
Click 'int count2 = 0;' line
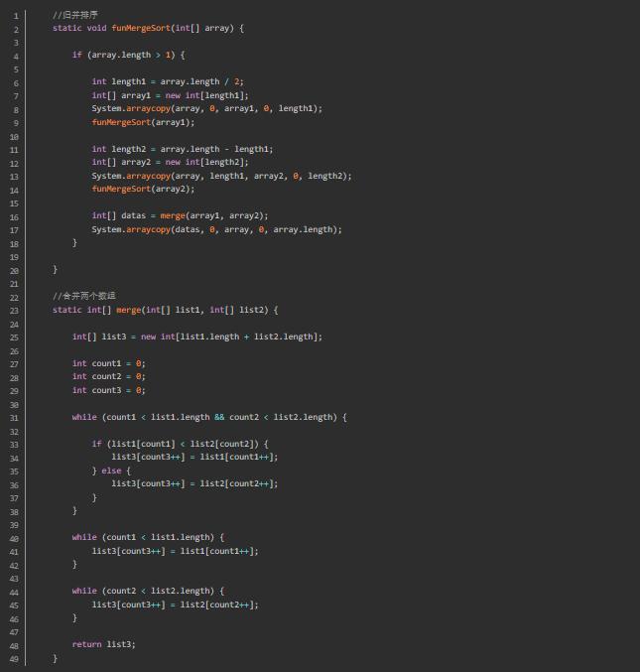pos(109,377)
